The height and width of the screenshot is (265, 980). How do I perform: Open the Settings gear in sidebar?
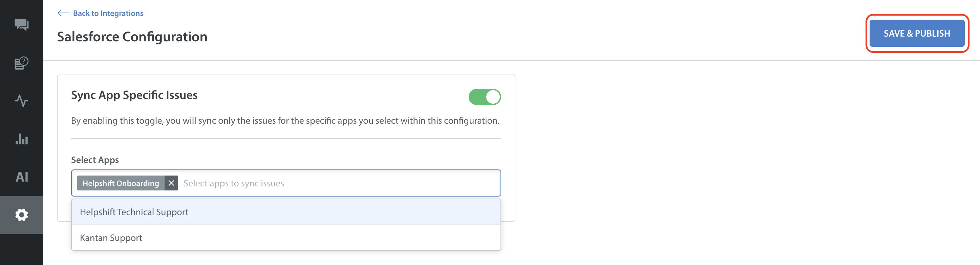[22, 215]
